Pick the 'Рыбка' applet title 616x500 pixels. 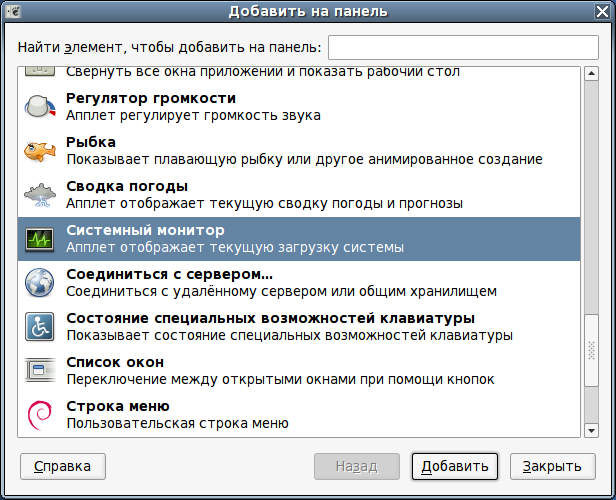91,142
